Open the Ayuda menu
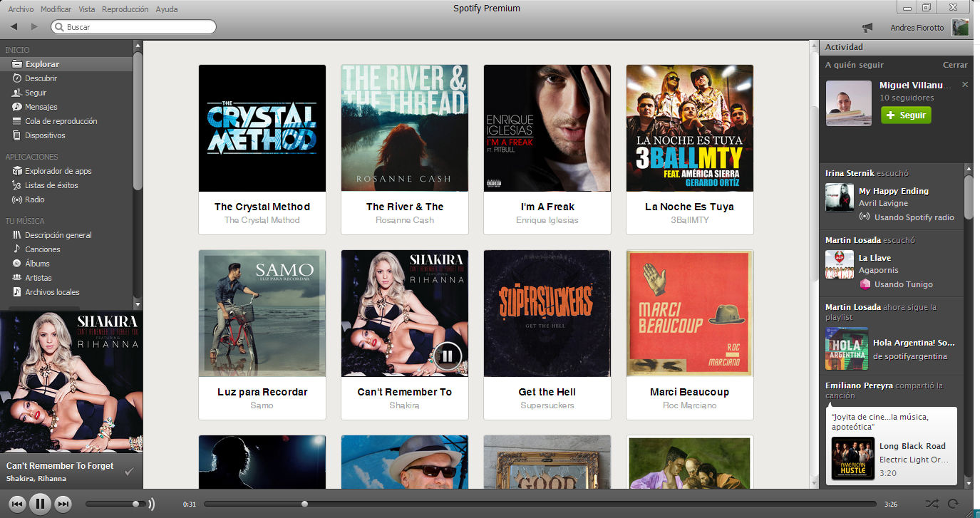 [167, 9]
